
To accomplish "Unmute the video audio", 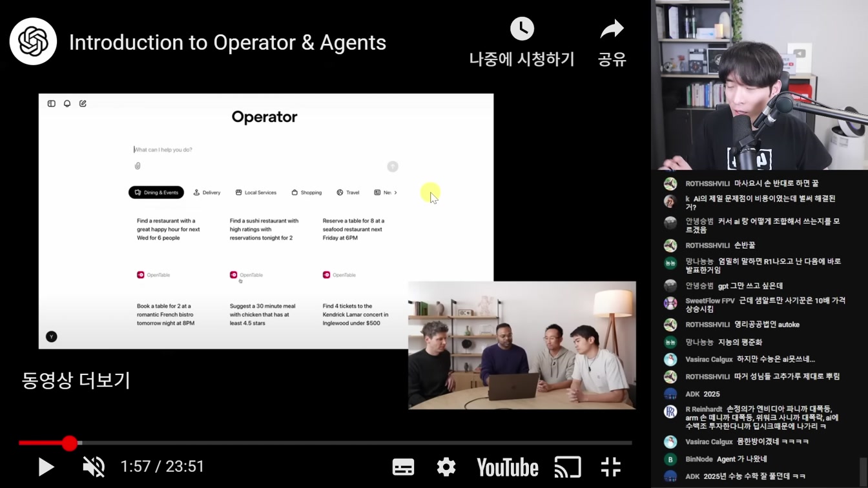I will 94,467.
